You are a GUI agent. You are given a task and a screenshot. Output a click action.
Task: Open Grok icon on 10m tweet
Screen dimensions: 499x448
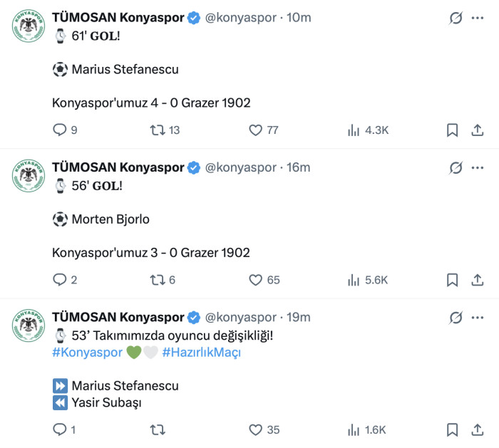click(456, 18)
